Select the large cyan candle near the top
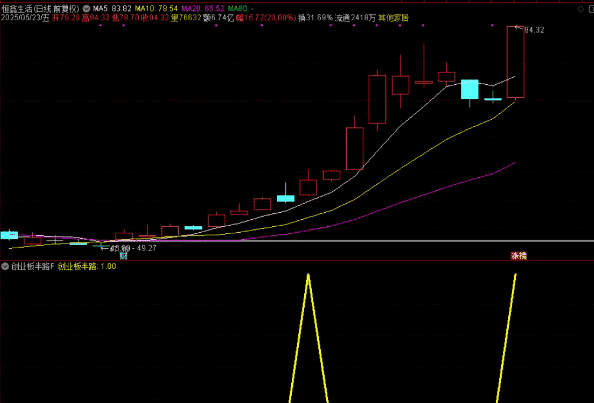Screen dimensions: 594x403 (x=469, y=89)
